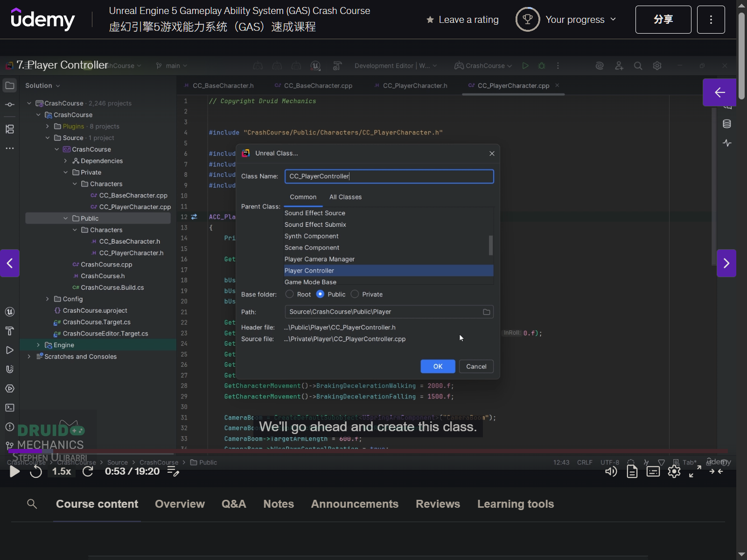Image resolution: width=747 pixels, height=560 pixels.
Task: Close the Unreal Class dialog
Action: point(492,154)
